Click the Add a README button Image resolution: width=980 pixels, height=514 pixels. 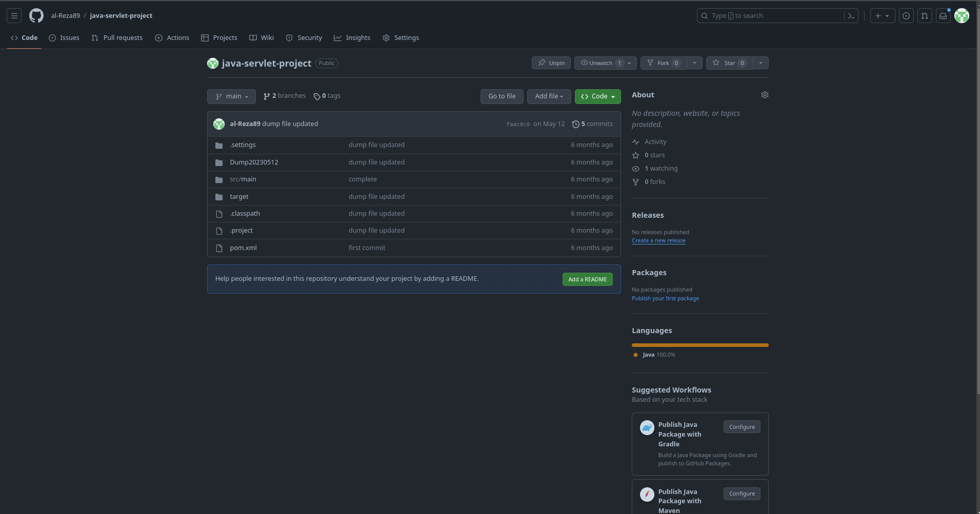coord(588,279)
